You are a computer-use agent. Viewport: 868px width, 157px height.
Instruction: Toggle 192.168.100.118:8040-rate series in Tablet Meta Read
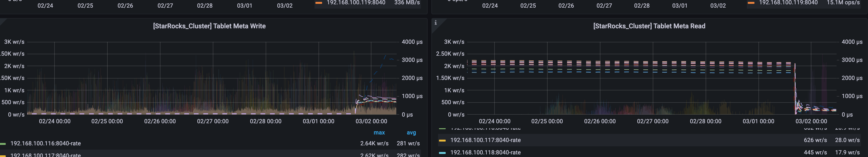point(485,153)
